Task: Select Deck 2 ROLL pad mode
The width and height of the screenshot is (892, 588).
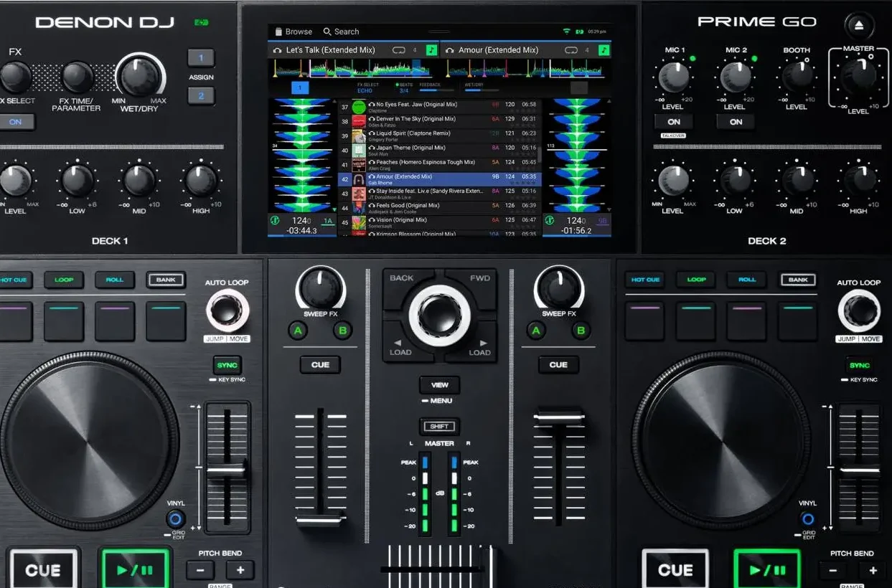Action: pyautogui.click(x=747, y=280)
